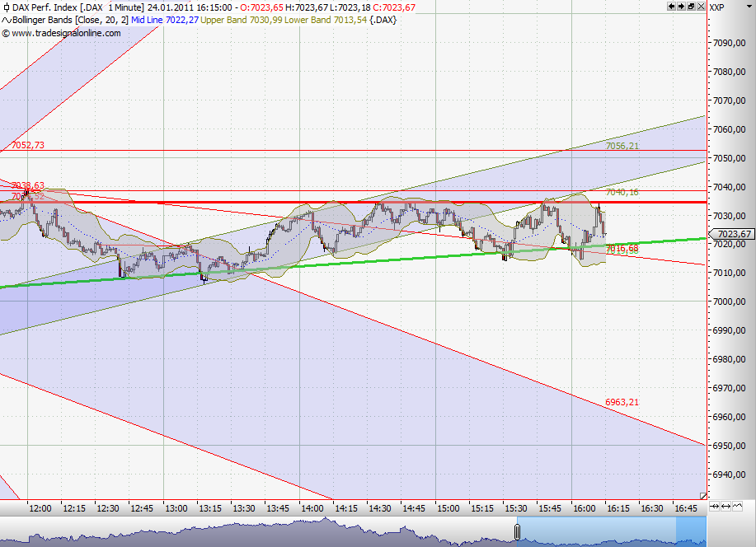Select the compress horizontal scale icon

pos(715,507)
